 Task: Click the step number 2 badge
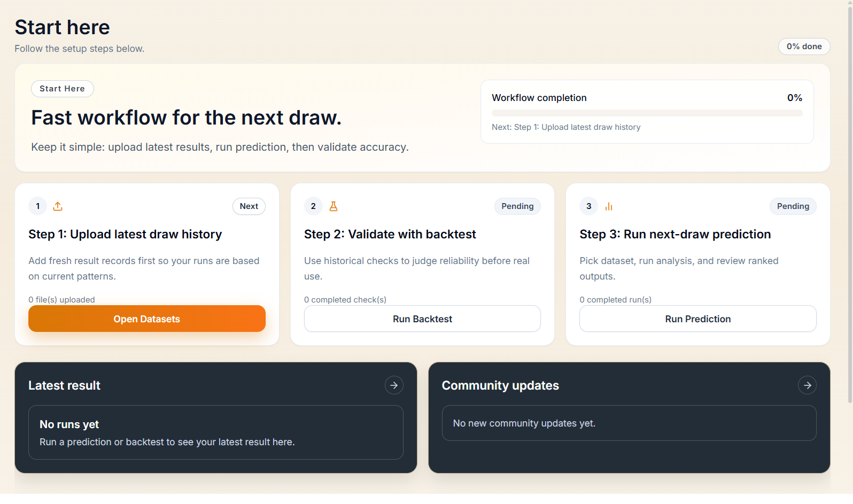coord(313,206)
